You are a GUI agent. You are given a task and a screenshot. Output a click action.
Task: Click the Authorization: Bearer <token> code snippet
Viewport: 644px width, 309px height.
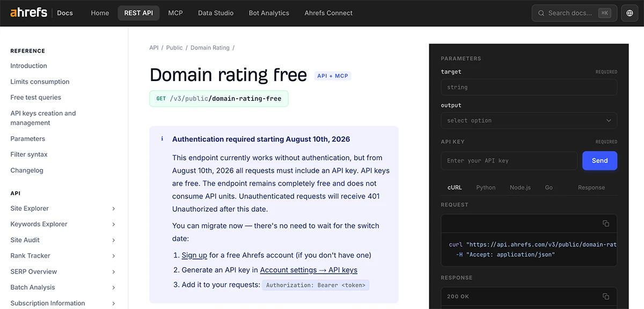pos(316,285)
